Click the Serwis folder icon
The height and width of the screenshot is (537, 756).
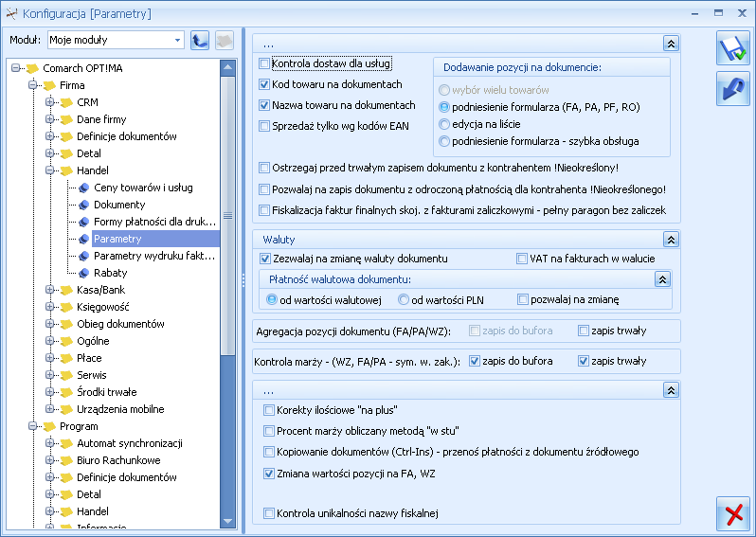(x=66, y=375)
